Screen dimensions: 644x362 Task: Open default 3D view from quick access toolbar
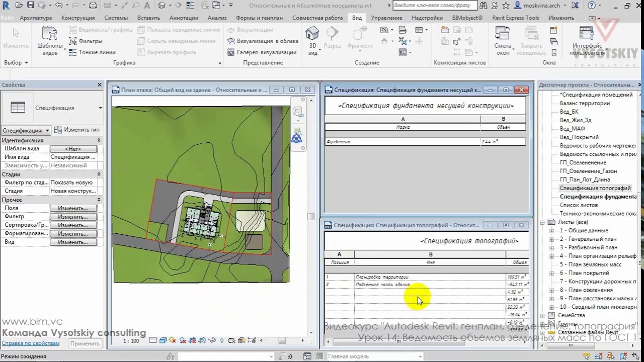pos(162,6)
